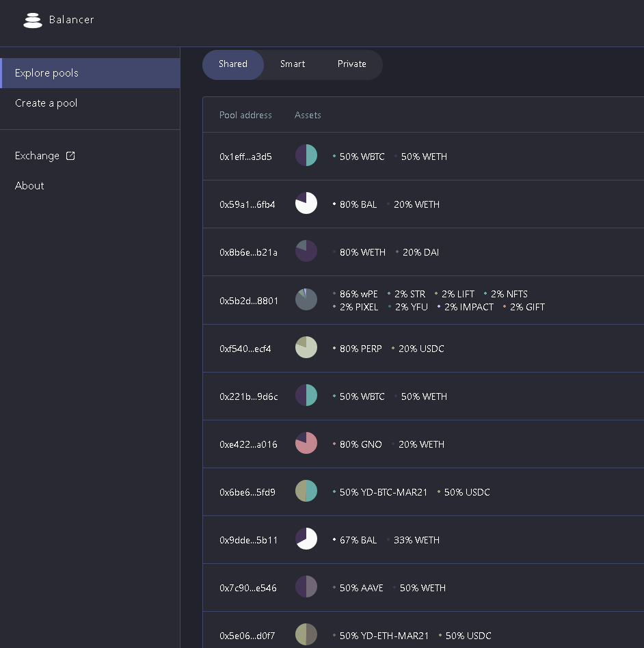This screenshot has width=644, height=648.
Task: Open pool address 0xe422...a016
Action: [x=248, y=445]
